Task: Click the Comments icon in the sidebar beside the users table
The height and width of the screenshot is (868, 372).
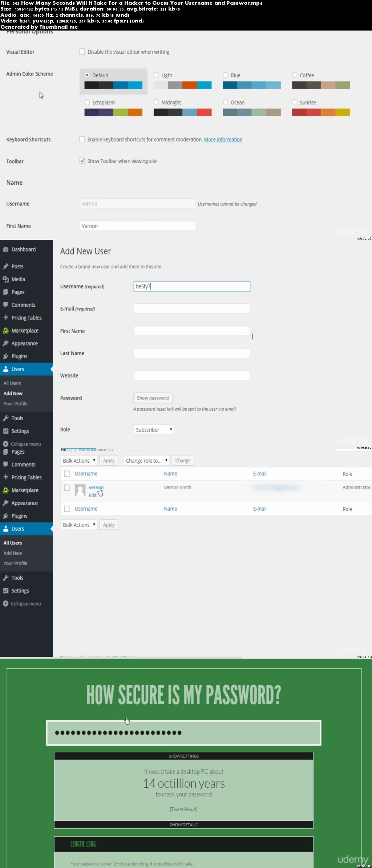Action: [5, 464]
